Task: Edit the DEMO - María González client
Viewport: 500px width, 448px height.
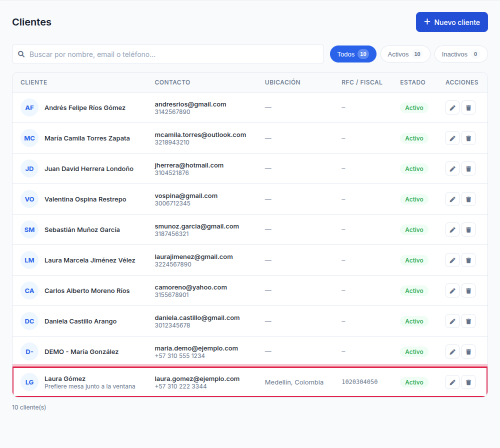Action: pos(452,351)
